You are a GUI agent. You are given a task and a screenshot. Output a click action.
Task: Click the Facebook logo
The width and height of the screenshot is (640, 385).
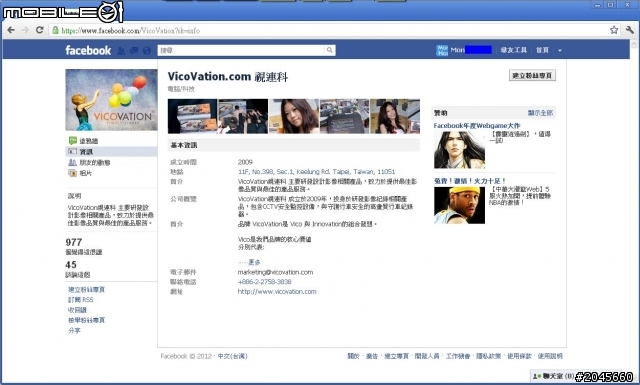[88, 50]
